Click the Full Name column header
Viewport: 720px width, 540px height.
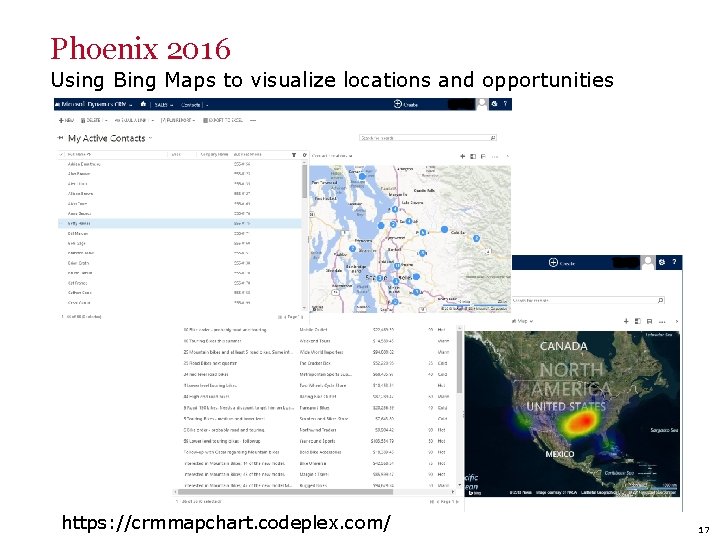click(x=79, y=155)
